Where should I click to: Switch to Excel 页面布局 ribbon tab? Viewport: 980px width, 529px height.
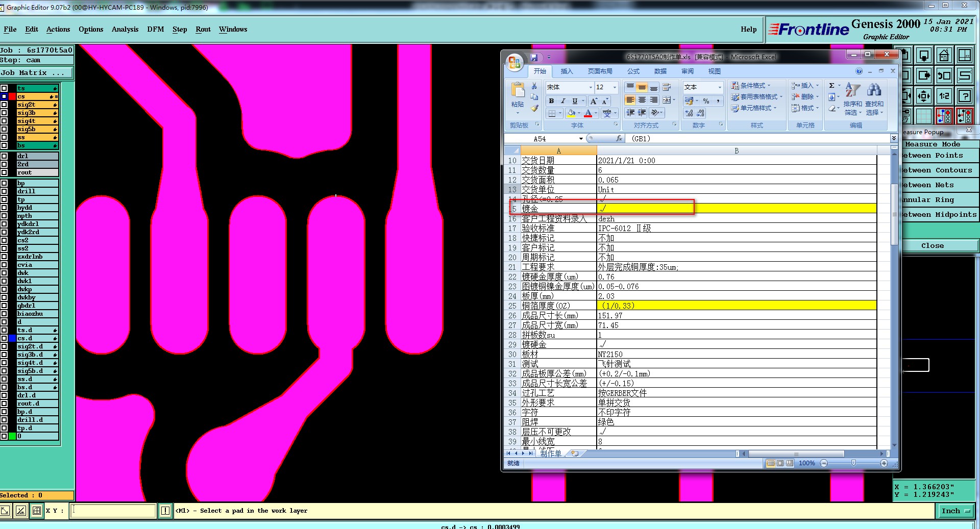(600, 71)
